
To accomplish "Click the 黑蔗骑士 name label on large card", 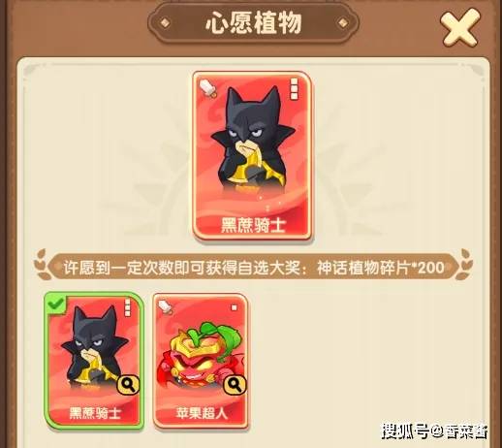I will (x=253, y=225).
